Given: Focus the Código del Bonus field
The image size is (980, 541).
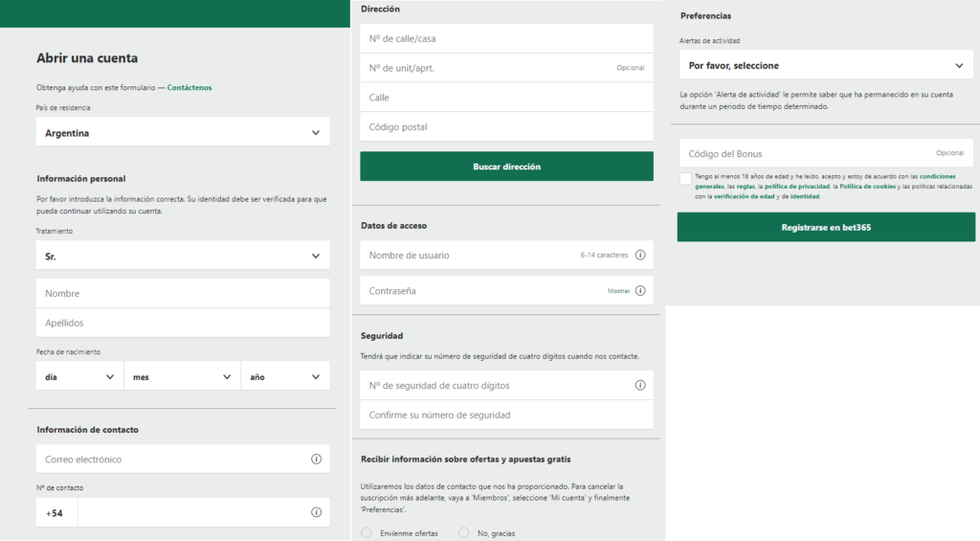Looking at the screenshot, I should 826,153.
